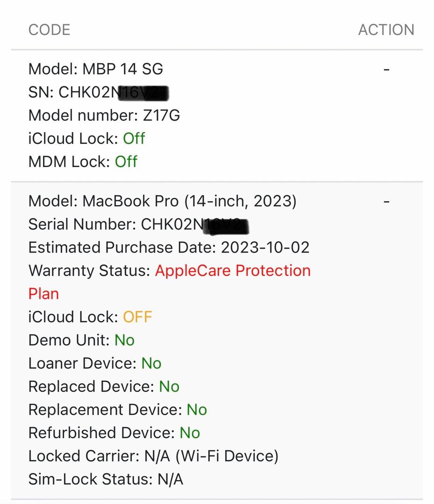The height and width of the screenshot is (504, 434).
Task: Click the Refurbished Device 'No' value
Action: (190, 433)
